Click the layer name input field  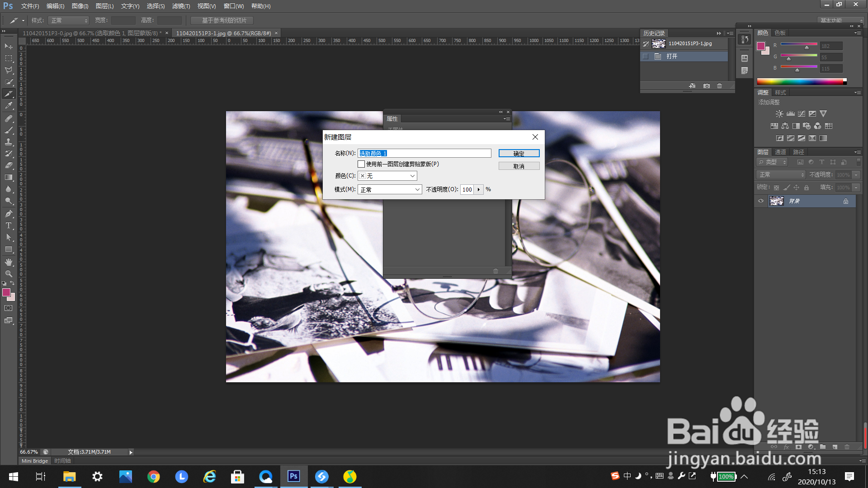[x=424, y=154]
